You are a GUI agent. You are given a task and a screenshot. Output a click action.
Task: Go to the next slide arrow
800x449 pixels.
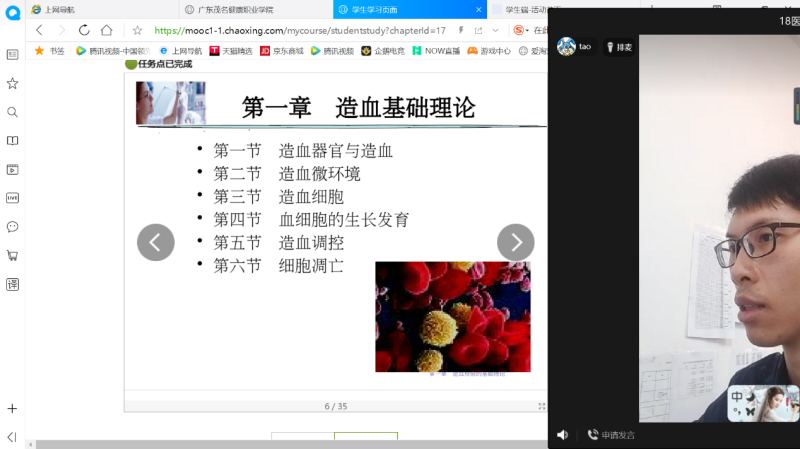[x=515, y=242]
